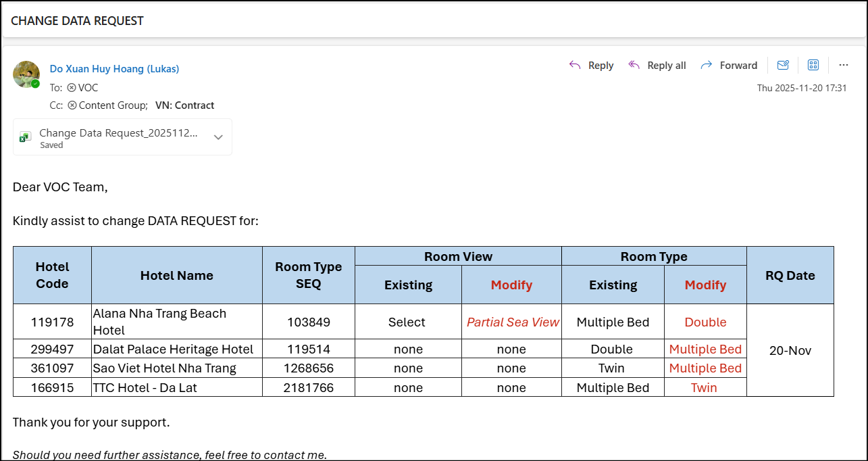Click hotel code 119178 cell
The image size is (868, 461).
52,322
